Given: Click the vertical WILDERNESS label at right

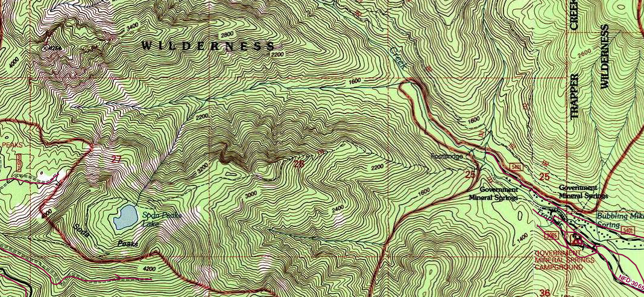Looking at the screenshot, I should [x=604, y=56].
